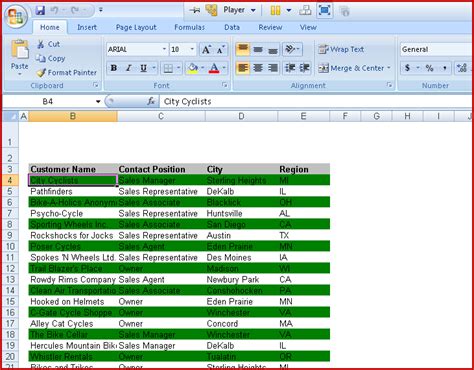Click the Select All corner button
Image resolution: width=474 pixels, height=370 pixels.
pyautogui.click(x=11, y=116)
